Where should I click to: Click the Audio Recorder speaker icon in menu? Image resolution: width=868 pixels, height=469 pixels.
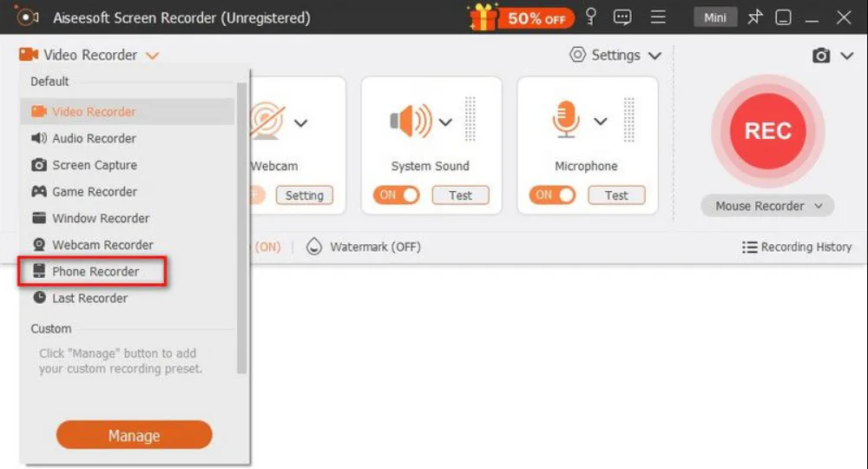39,138
